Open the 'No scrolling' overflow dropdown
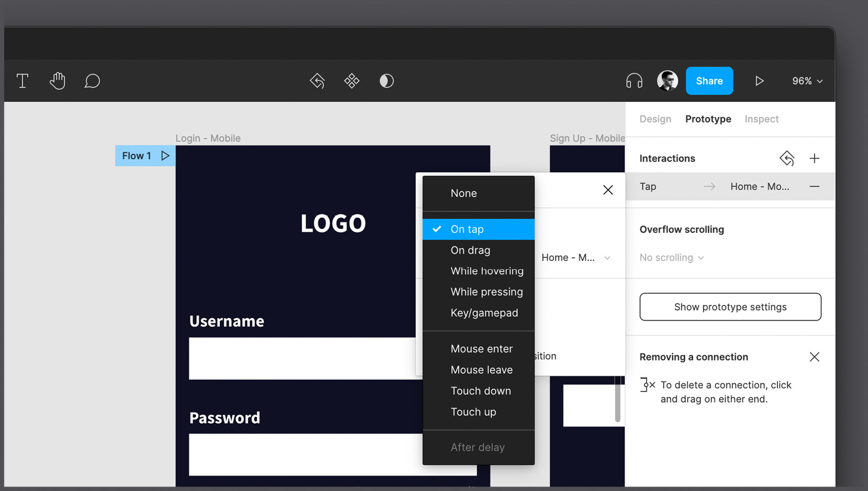Viewport: 868px width, 491px height. pyautogui.click(x=671, y=257)
